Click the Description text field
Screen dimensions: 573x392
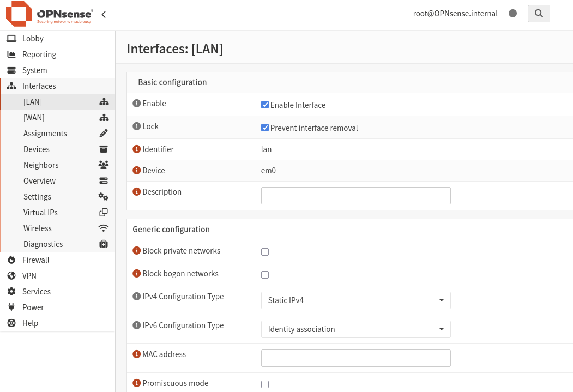356,196
